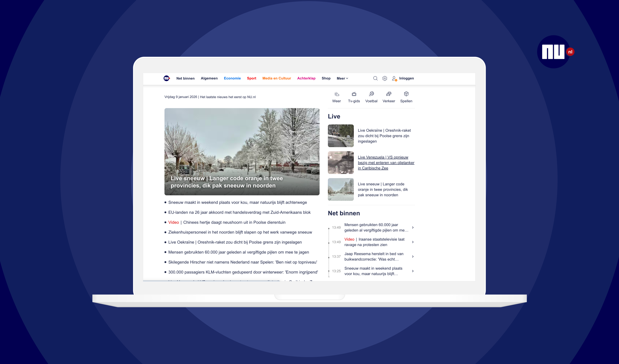Open the Weer weather icon
Image resolution: width=619 pixels, height=364 pixels.
[x=337, y=94]
